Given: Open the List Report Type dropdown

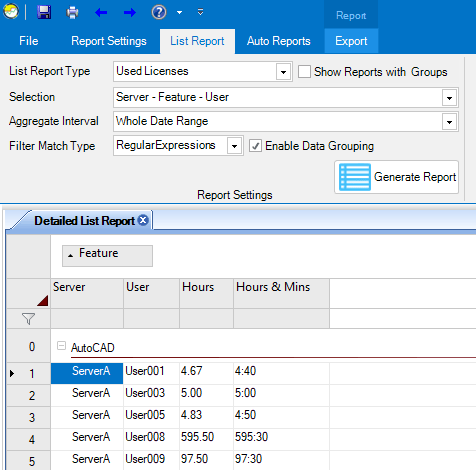Looking at the screenshot, I should pyautogui.click(x=283, y=72).
